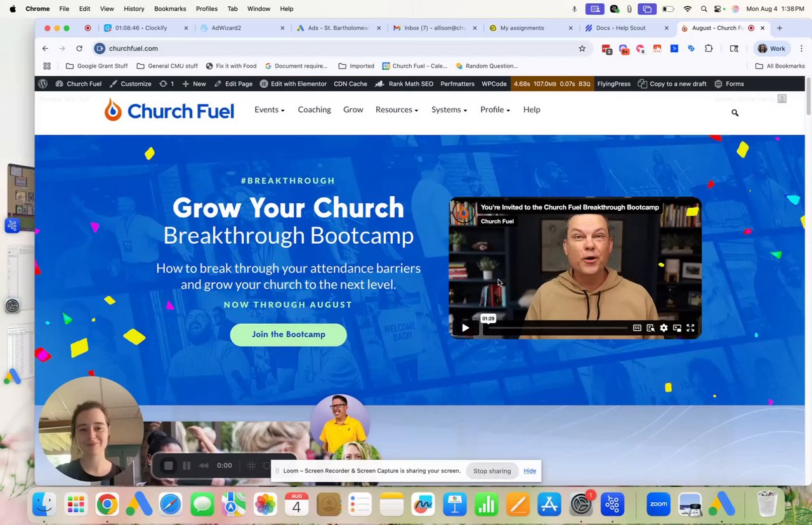This screenshot has width=812, height=525.
Task: Open the video transcript icon
Action: click(650, 328)
